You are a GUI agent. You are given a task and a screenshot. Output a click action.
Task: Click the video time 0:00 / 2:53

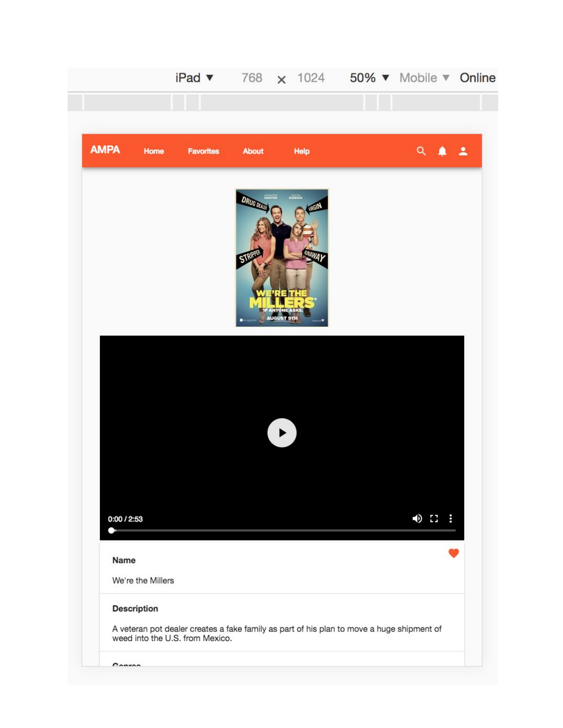[125, 518]
